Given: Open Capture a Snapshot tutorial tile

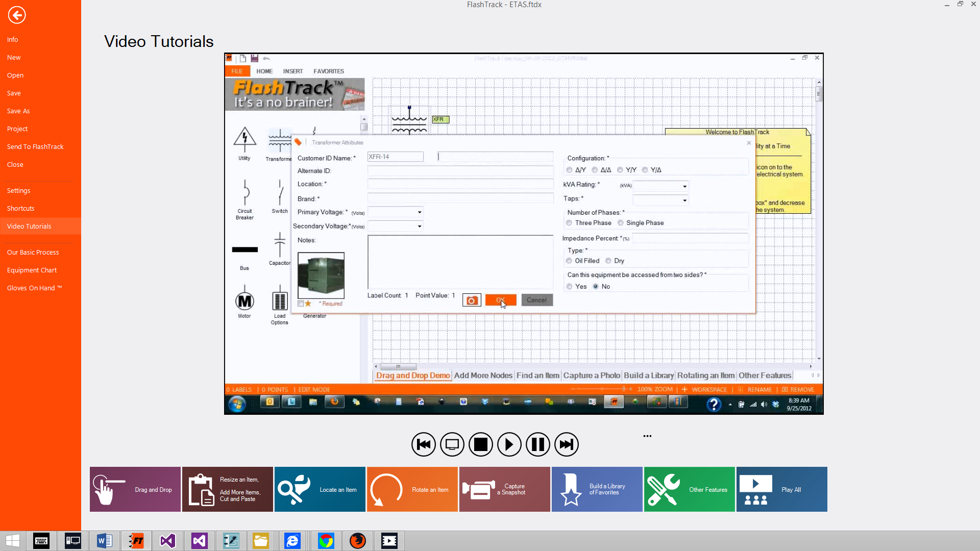Looking at the screenshot, I should pyautogui.click(x=505, y=489).
